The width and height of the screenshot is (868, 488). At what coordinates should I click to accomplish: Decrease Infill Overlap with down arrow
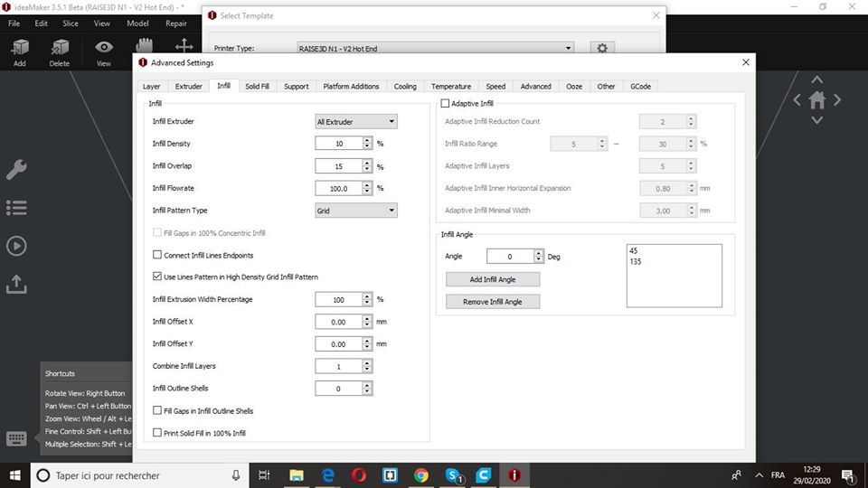(x=367, y=169)
